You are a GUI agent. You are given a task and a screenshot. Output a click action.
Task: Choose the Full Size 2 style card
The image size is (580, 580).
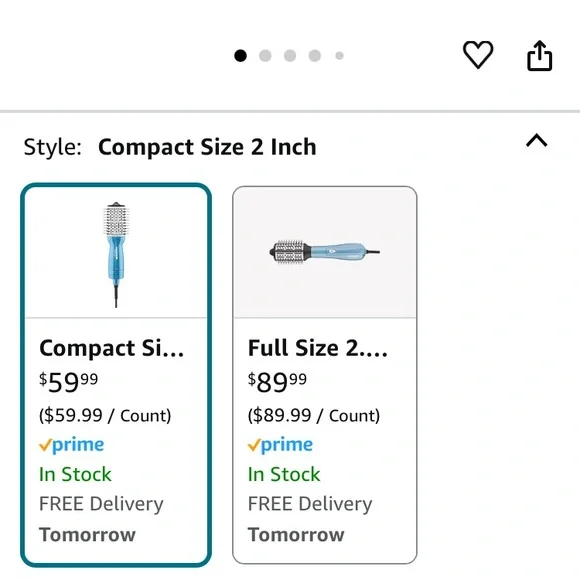(325, 375)
